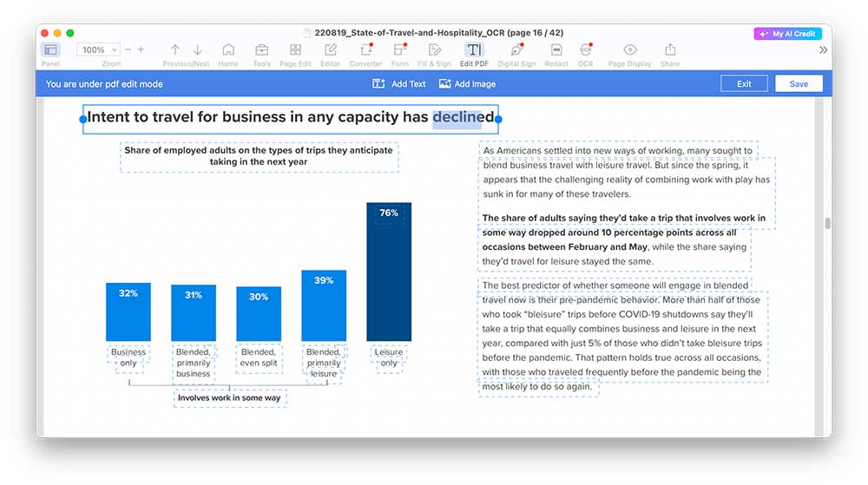Image resolution: width=868 pixels, height=485 pixels.
Task: Click the zoom out minus button
Action: pyautogui.click(x=128, y=50)
